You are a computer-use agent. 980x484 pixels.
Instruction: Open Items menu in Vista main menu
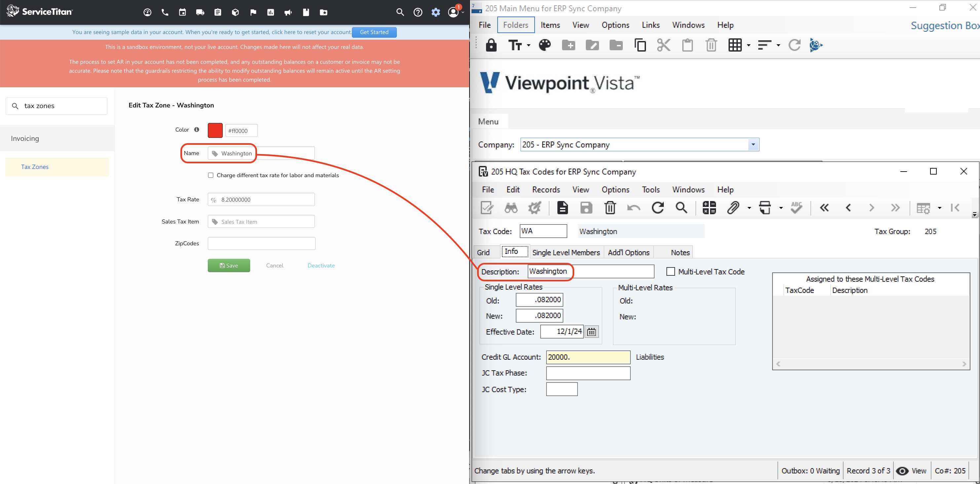click(x=550, y=25)
